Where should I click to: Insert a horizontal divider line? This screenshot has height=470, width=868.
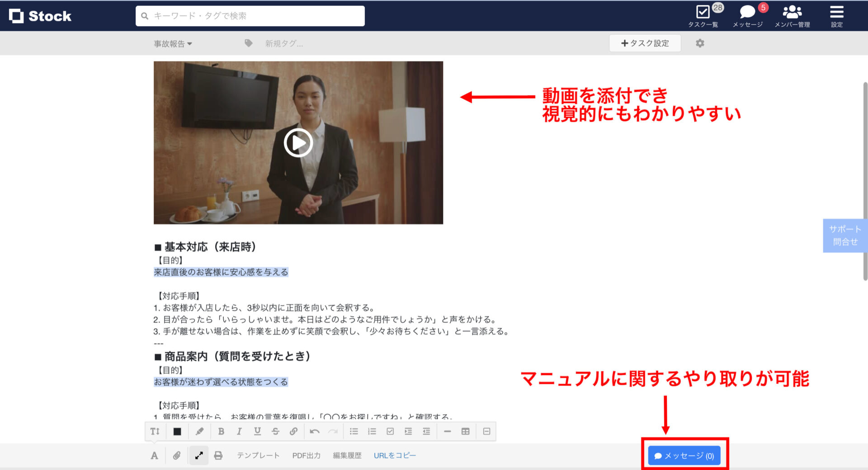[x=447, y=431]
